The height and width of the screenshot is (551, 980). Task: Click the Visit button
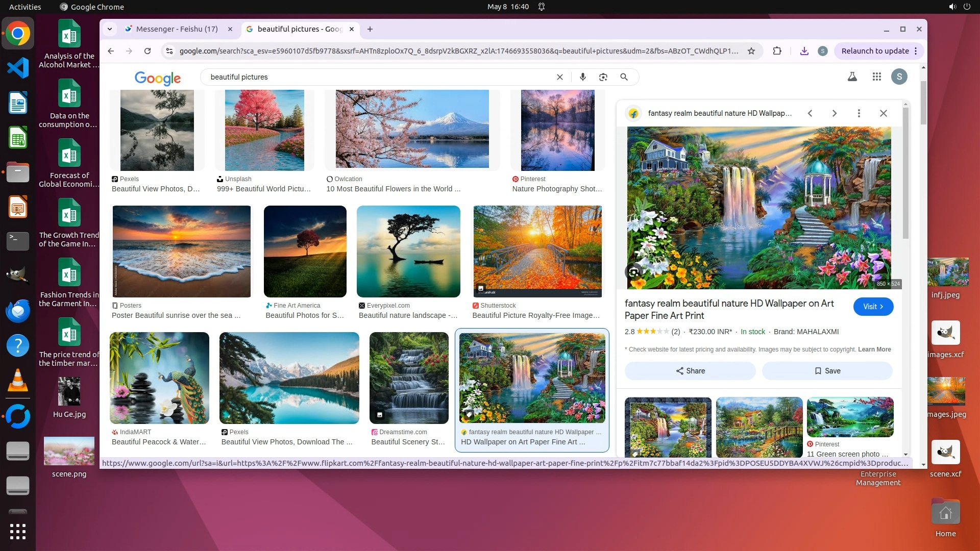tap(873, 307)
